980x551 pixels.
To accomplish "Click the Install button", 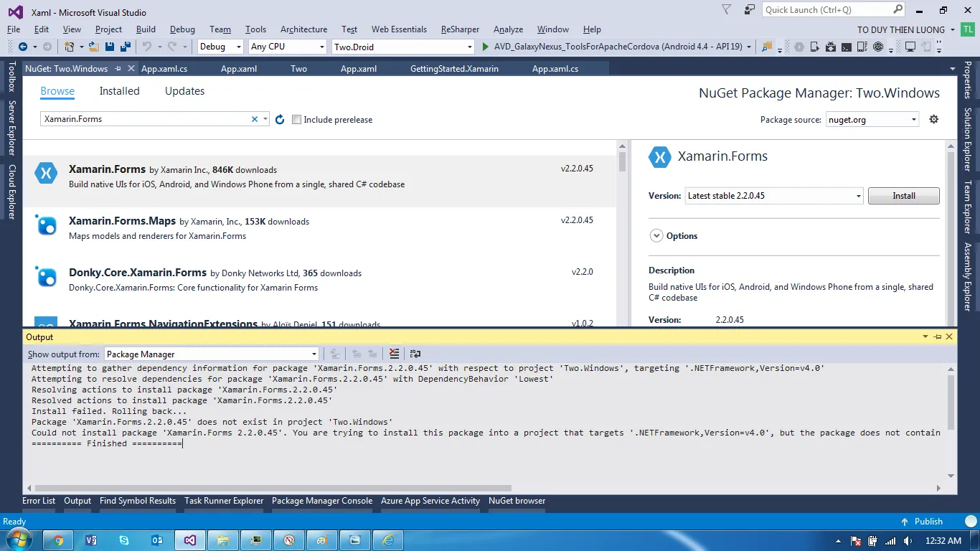I will coord(903,196).
